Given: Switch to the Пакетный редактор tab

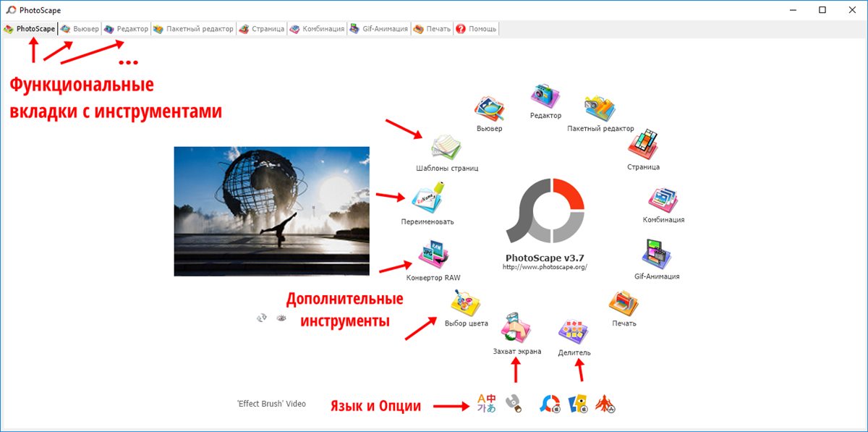Looking at the screenshot, I should [x=193, y=29].
